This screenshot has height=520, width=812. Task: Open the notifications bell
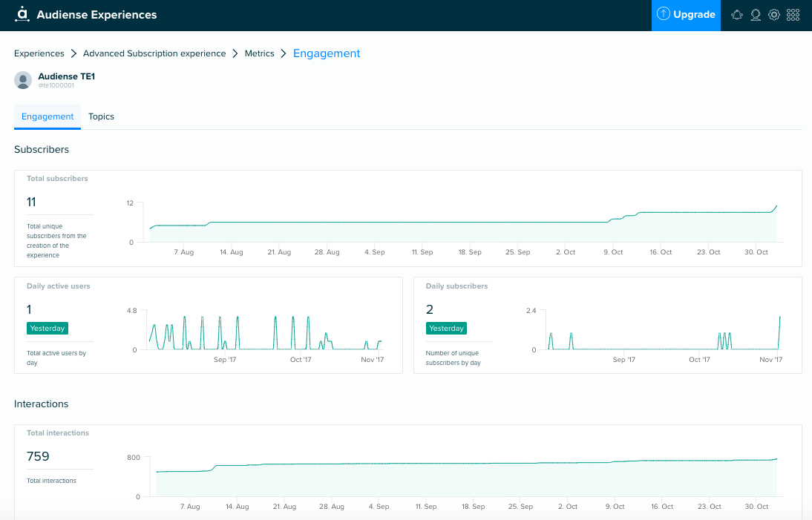click(x=737, y=15)
